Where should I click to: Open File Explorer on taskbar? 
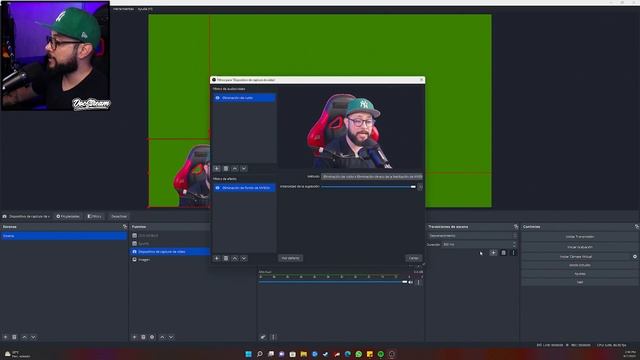[304, 354]
